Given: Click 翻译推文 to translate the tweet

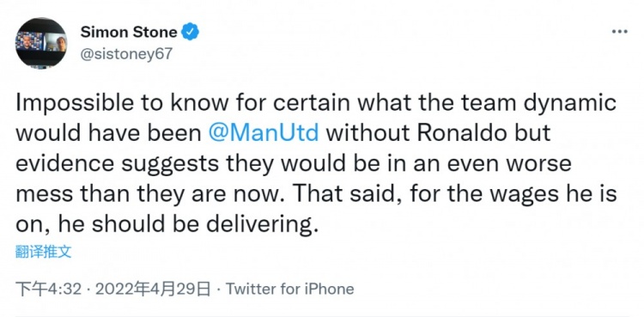Looking at the screenshot, I should 44,252.
